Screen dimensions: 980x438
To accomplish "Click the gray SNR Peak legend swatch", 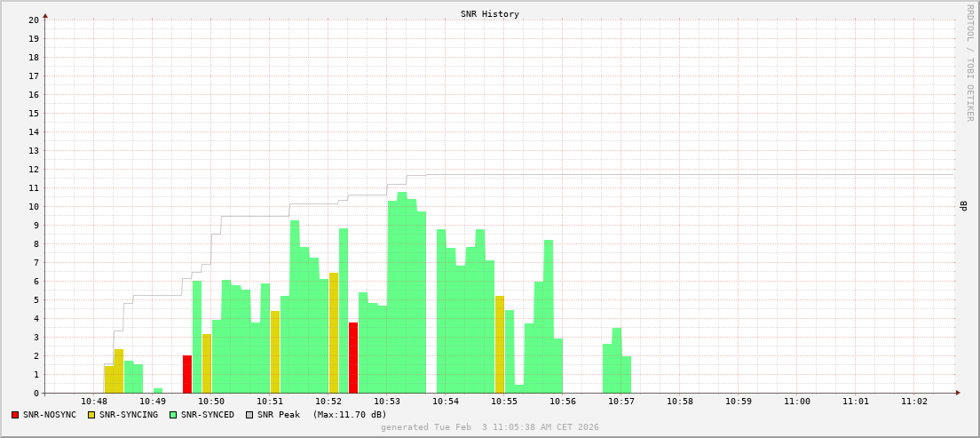I will [x=249, y=415].
